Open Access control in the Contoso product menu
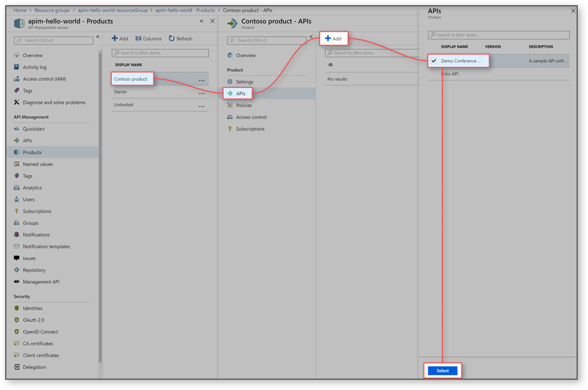The width and height of the screenshot is (588, 390). point(251,117)
